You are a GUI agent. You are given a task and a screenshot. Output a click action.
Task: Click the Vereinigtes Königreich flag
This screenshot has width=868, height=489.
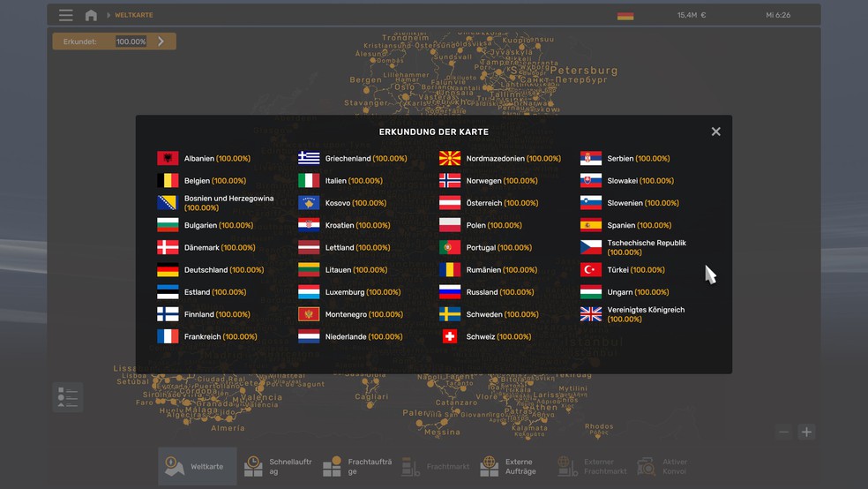click(x=591, y=314)
